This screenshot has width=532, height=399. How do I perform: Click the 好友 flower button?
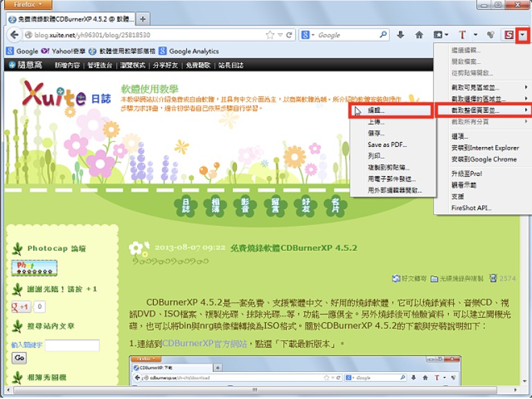(x=305, y=206)
